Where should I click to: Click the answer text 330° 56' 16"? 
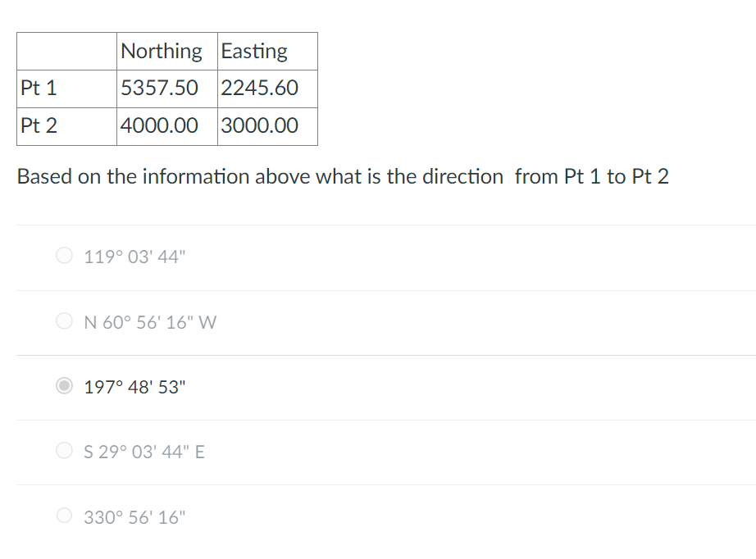coord(134,517)
